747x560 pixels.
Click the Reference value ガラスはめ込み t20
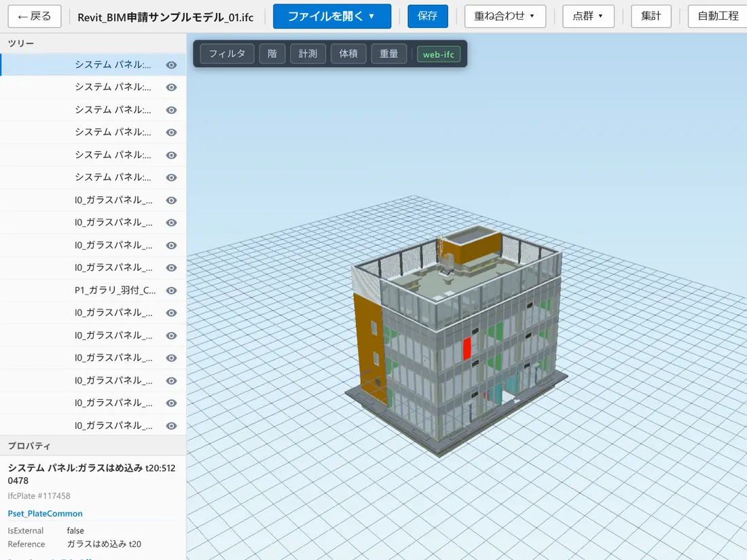[104, 544]
